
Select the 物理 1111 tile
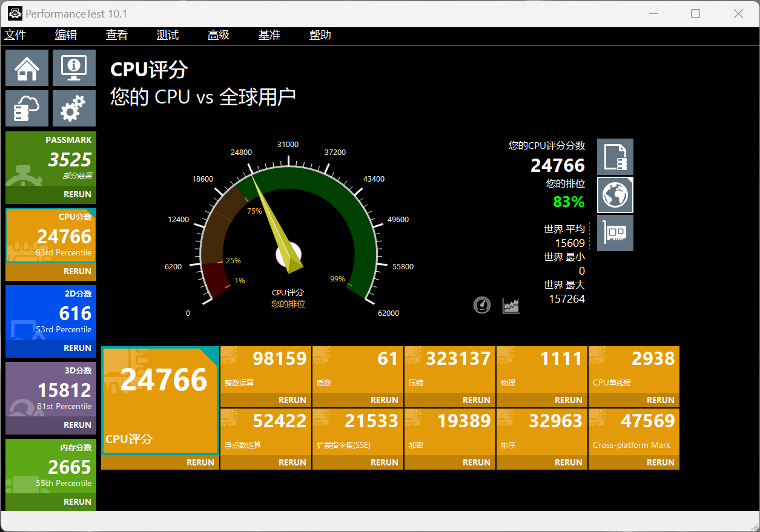542,370
